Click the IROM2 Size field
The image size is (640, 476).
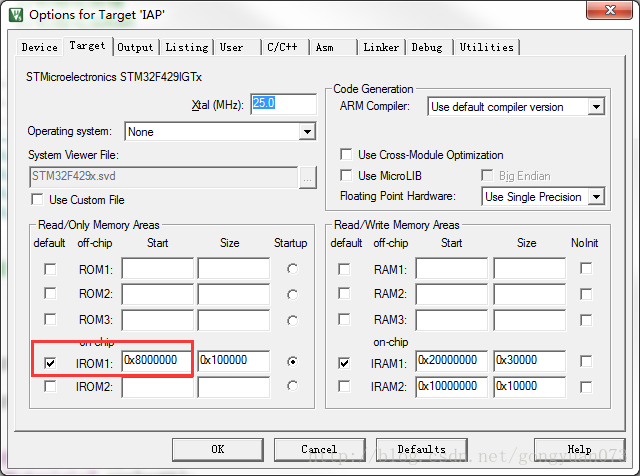pyautogui.click(x=233, y=387)
